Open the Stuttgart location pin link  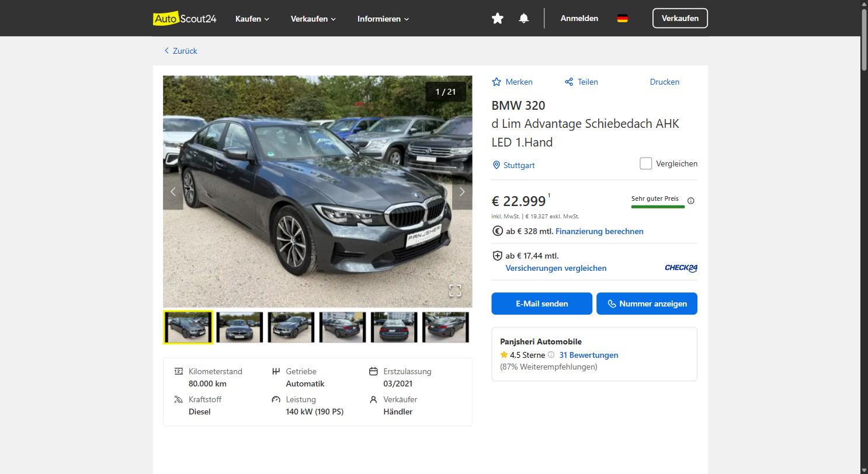tap(513, 165)
